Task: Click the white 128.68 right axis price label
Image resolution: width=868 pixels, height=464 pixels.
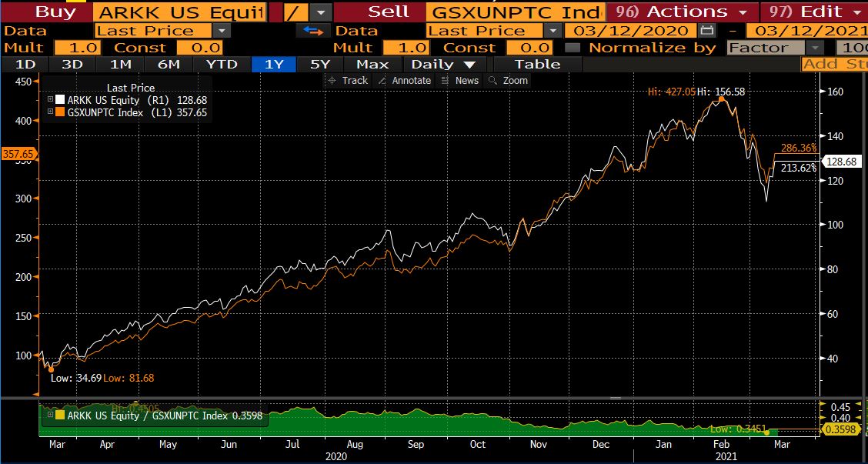Action: [x=841, y=162]
